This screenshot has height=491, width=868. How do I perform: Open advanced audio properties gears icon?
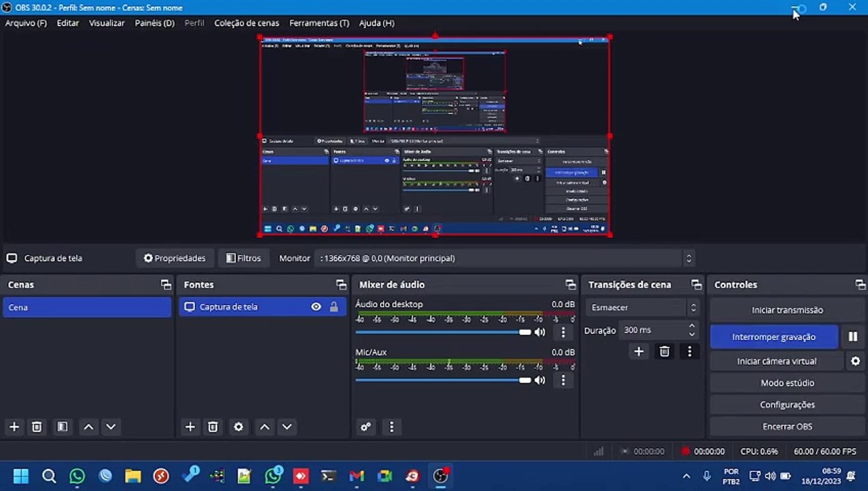pos(366,427)
